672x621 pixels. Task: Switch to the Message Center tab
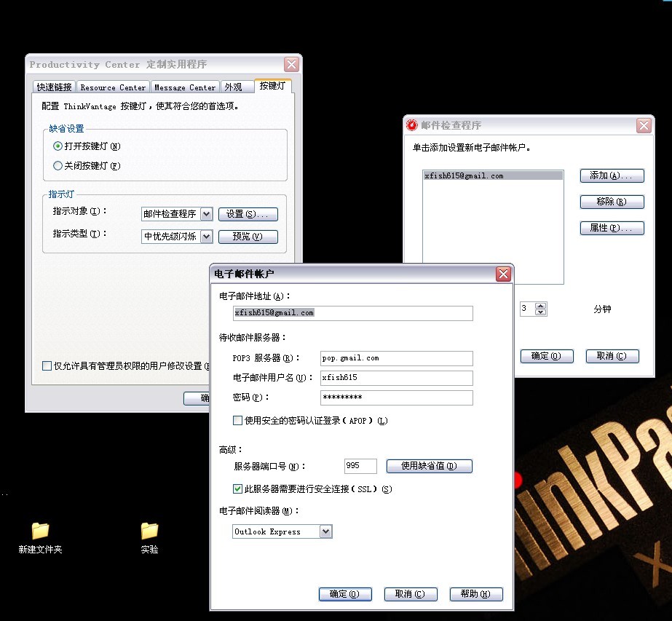point(185,87)
